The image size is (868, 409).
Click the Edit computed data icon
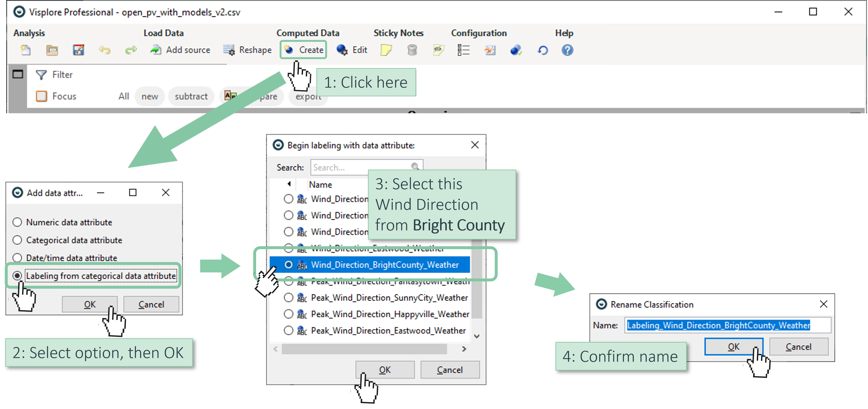click(x=351, y=50)
